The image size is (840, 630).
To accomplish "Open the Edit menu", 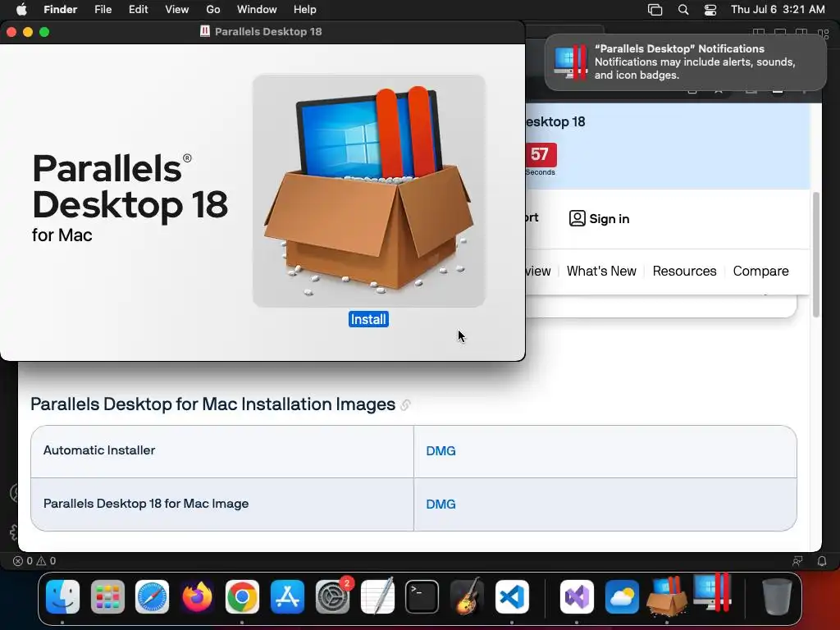I will (138, 9).
